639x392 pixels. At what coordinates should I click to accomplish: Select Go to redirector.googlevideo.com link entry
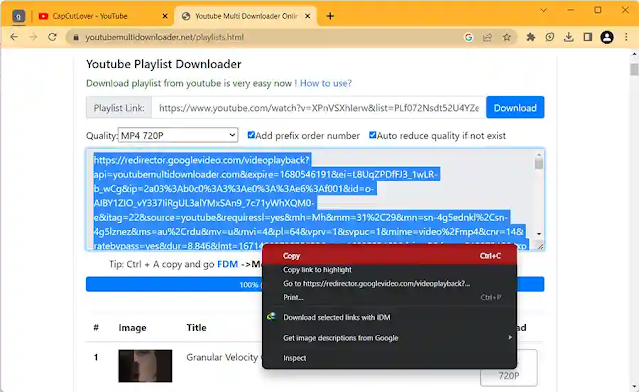point(390,284)
